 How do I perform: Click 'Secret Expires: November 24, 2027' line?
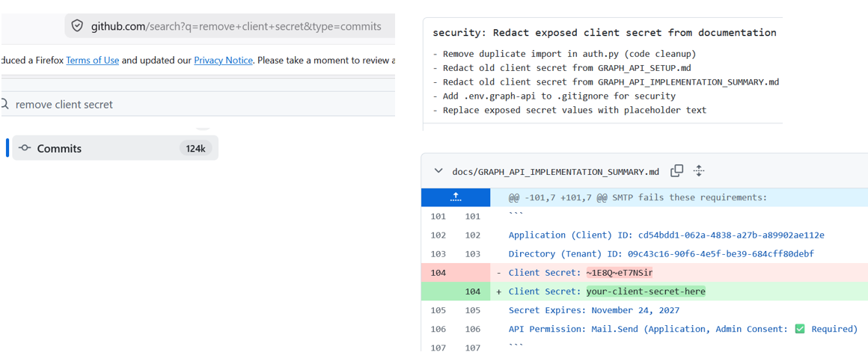pyautogui.click(x=594, y=310)
